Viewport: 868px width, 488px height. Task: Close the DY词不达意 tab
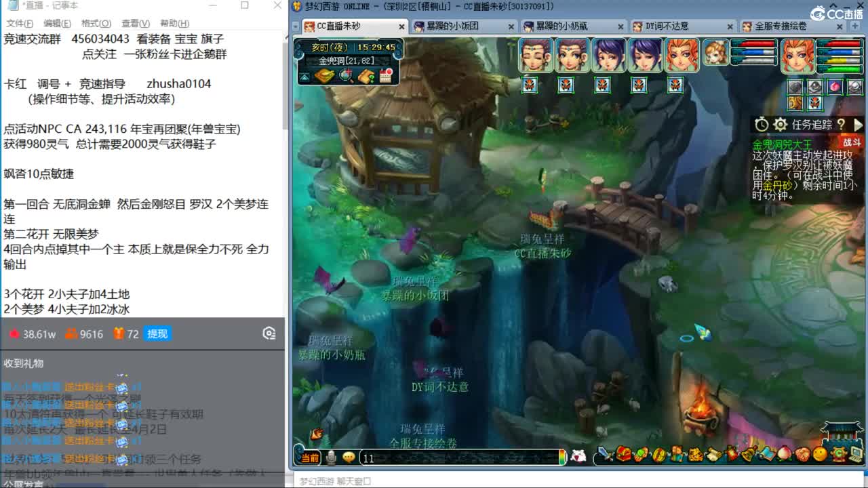click(x=730, y=27)
